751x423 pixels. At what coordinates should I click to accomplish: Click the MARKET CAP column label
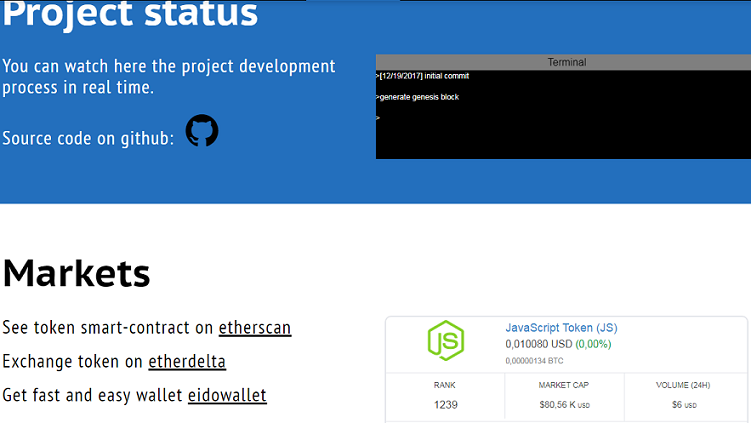[563, 385]
